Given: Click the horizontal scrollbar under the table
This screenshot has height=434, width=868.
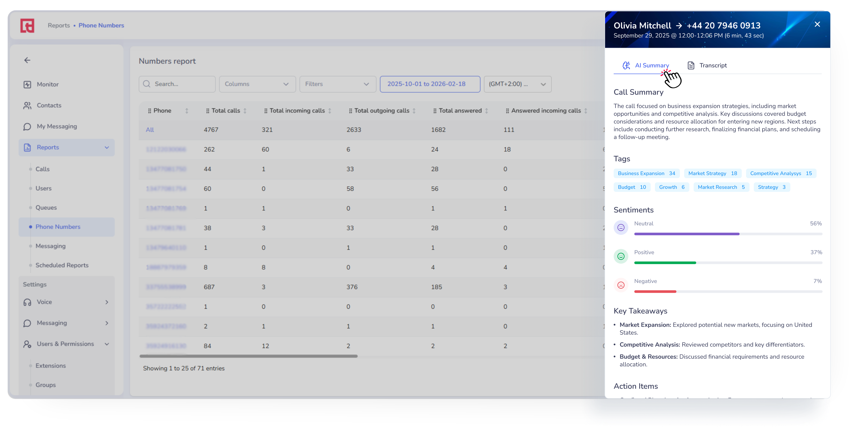Looking at the screenshot, I should point(248,356).
